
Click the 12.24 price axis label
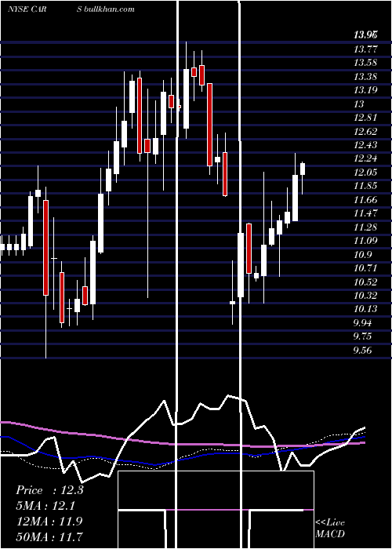pos(365,159)
